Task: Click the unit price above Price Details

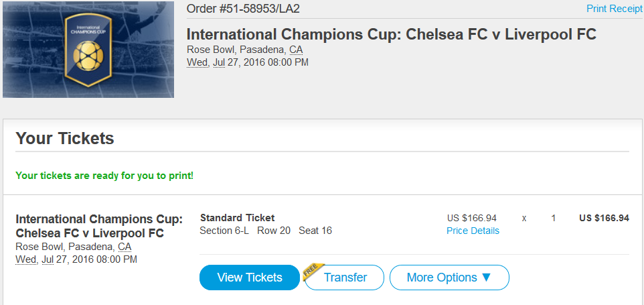Action: pyautogui.click(x=472, y=218)
